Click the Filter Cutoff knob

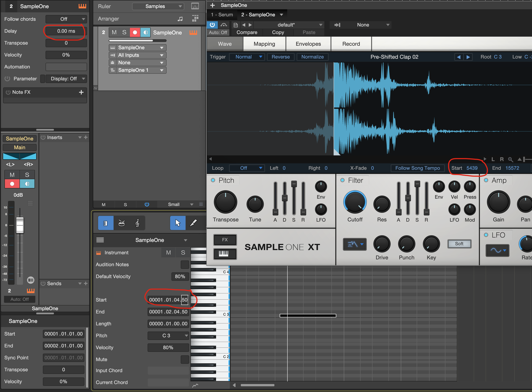(355, 202)
